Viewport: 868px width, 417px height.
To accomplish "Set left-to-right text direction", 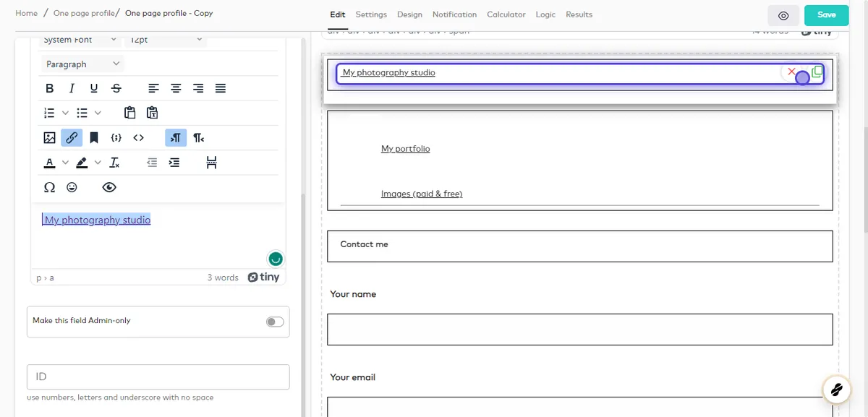I will click(x=176, y=137).
